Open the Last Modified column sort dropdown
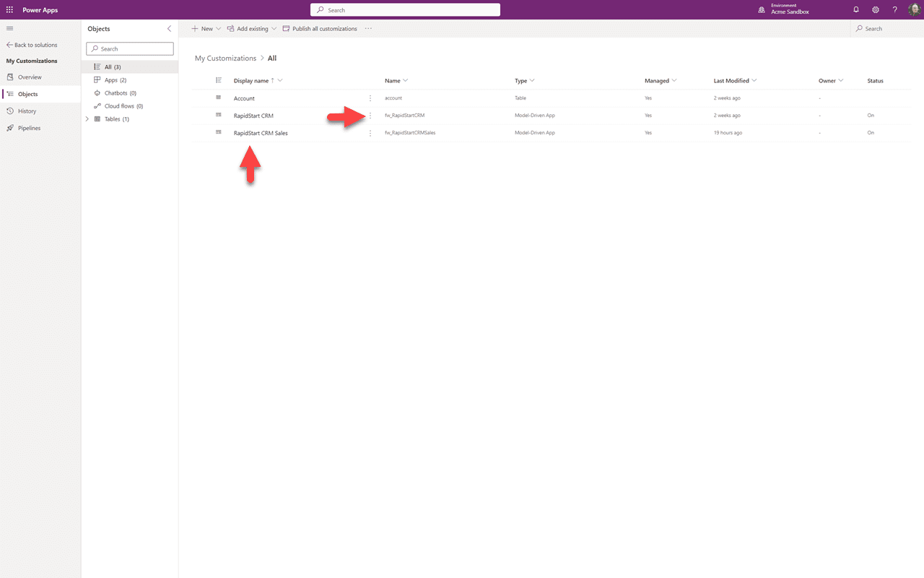924x578 pixels. [755, 80]
